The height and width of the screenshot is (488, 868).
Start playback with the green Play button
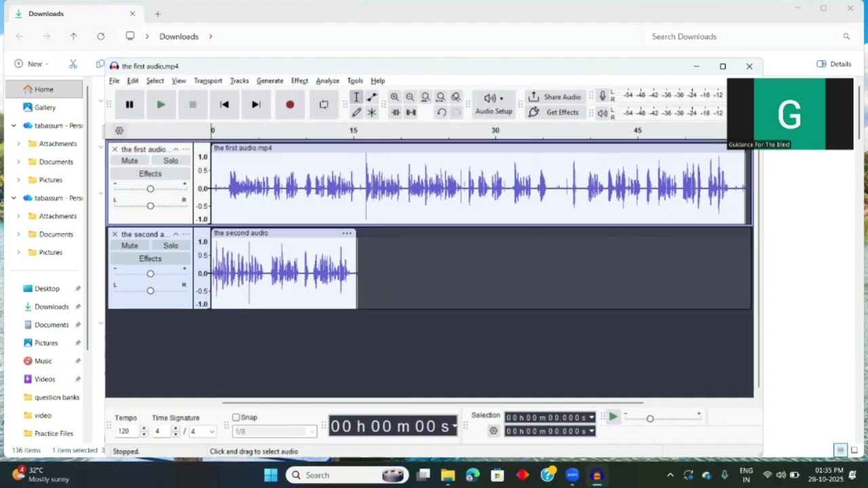tap(161, 104)
